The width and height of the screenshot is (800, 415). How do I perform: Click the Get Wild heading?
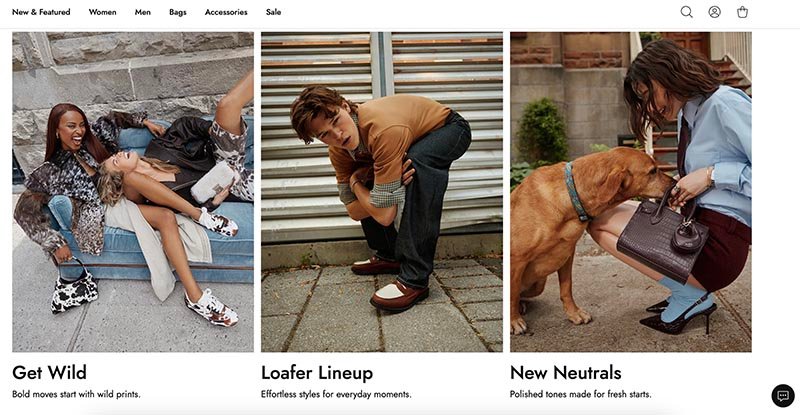coord(49,373)
